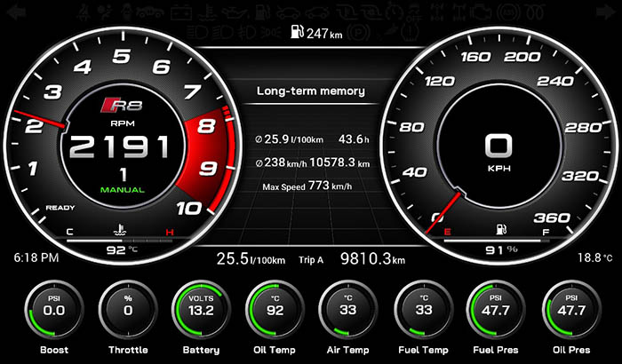Open the Boost PSI gauge
Image resolution: width=622 pixels, height=364 pixels.
(x=54, y=309)
